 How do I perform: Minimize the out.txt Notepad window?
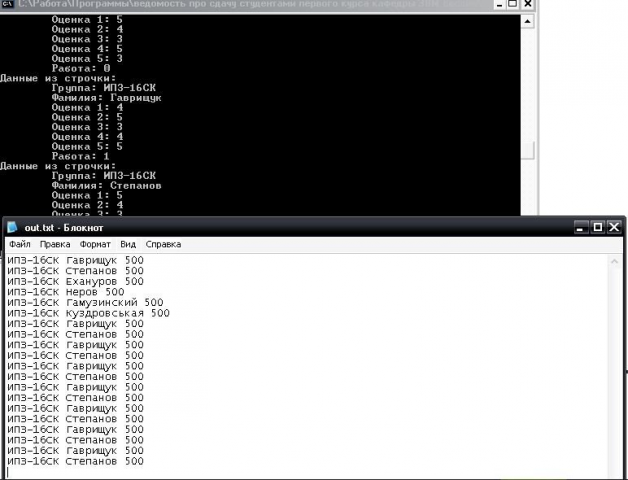click(580, 228)
